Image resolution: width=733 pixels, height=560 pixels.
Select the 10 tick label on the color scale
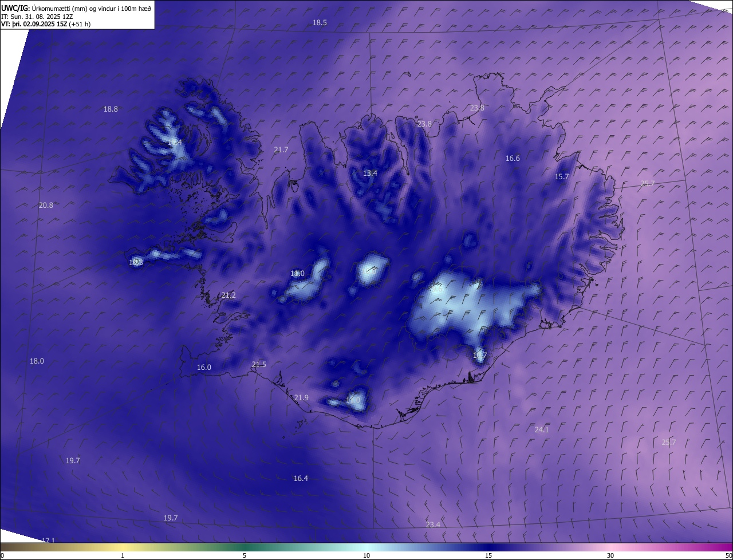(x=366, y=555)
